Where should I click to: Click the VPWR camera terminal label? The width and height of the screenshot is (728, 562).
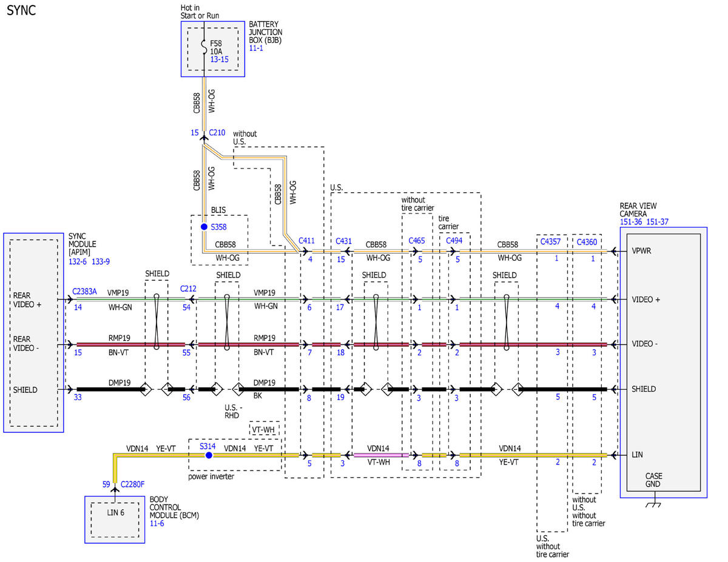(642, 250)
